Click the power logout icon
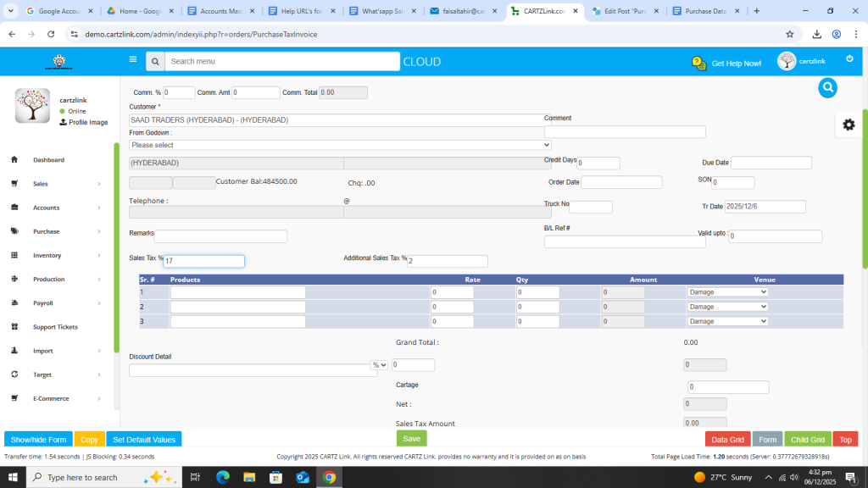Image resolution: width=868 pixels, height=488 pixels. 849,58
